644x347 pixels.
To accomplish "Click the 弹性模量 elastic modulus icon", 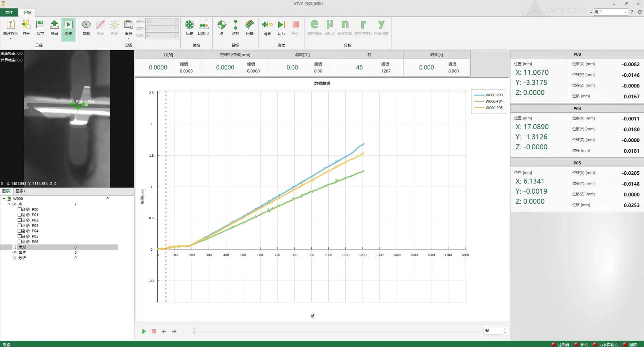I will point(314,25).
